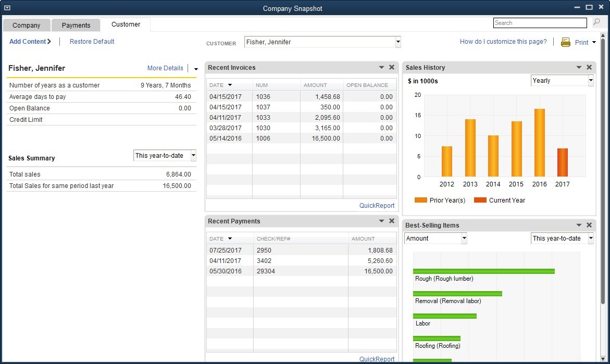Click inside the Search input field

[x=540, y=23]
